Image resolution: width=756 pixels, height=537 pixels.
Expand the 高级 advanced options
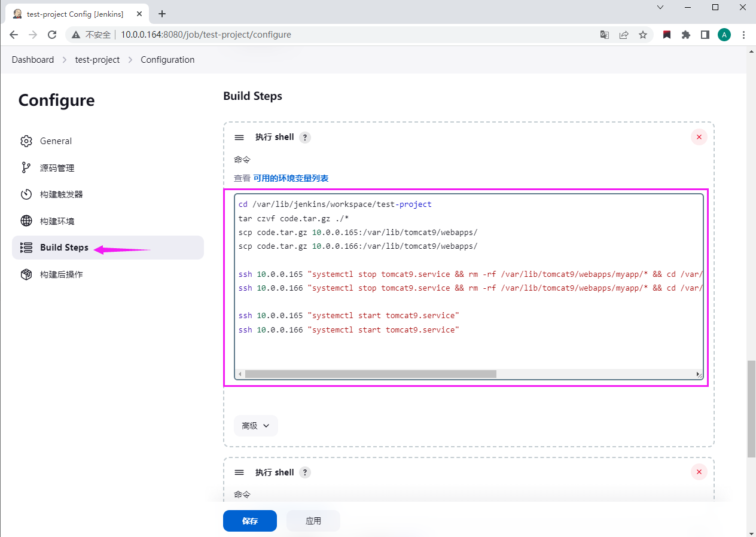point(256,426)
